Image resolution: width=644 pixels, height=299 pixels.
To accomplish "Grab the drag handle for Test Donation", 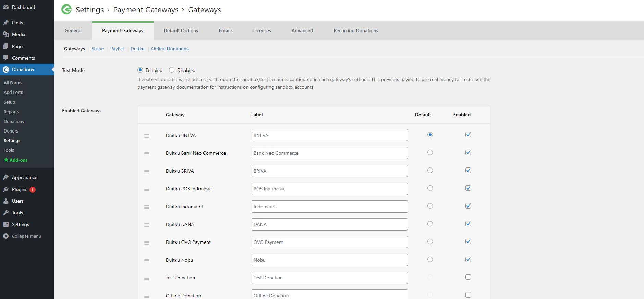I will (147, 278).
